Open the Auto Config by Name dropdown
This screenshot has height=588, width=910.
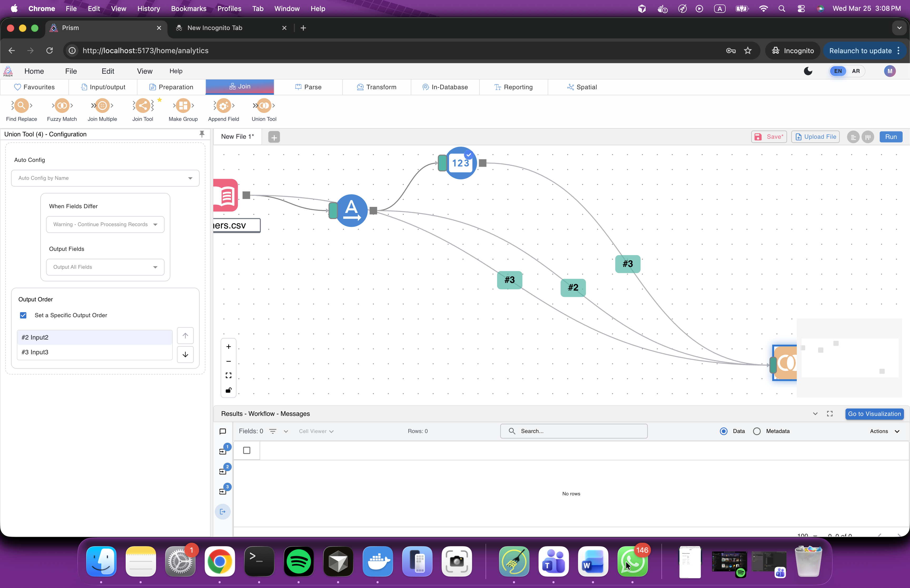coord(105,178)
